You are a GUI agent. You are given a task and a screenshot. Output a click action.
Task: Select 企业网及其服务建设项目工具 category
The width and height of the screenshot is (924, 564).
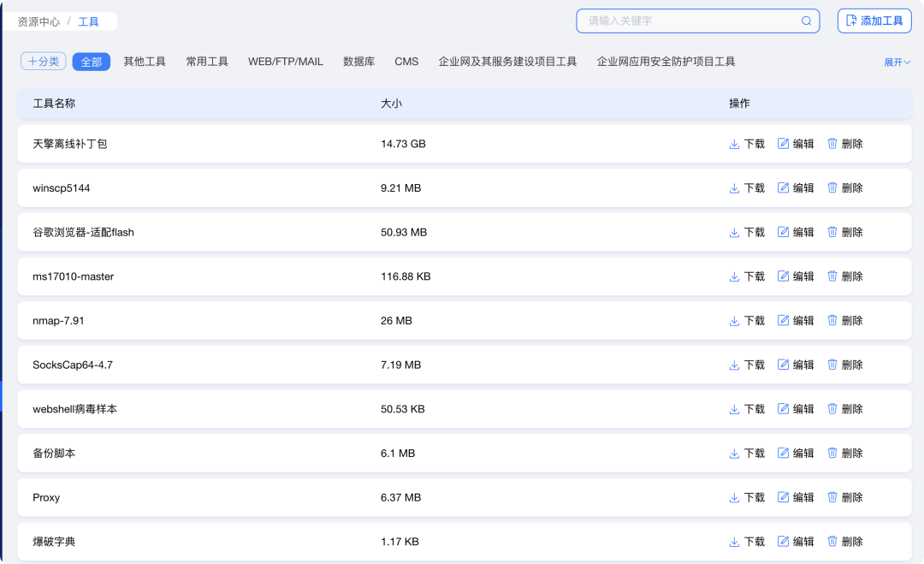507,62
